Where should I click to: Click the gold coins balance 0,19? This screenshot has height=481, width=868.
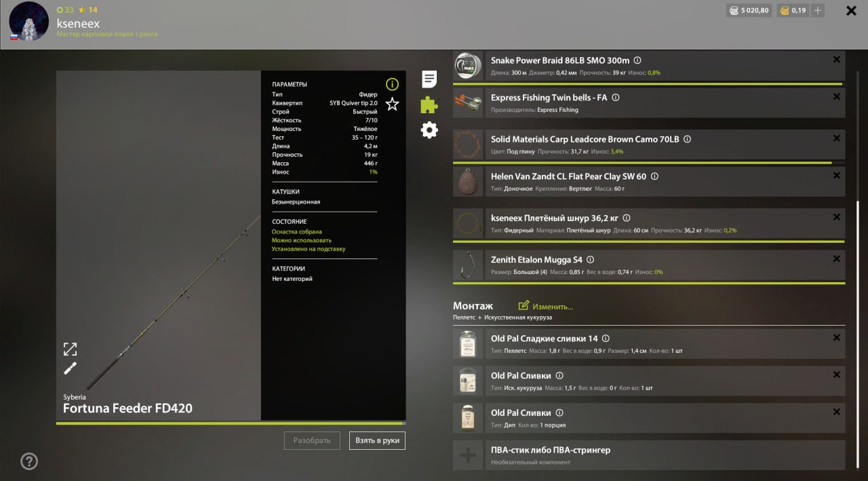793,10
